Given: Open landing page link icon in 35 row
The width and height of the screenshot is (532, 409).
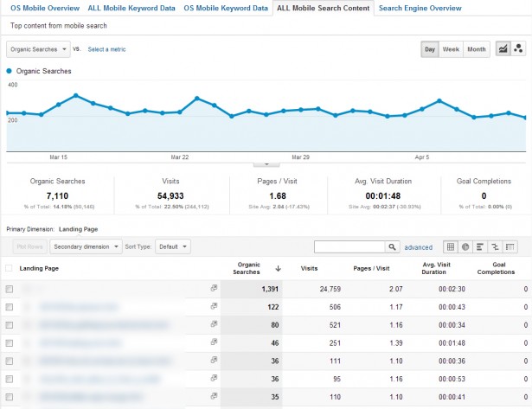Looking at the screenshot, I should click(214, 396).
